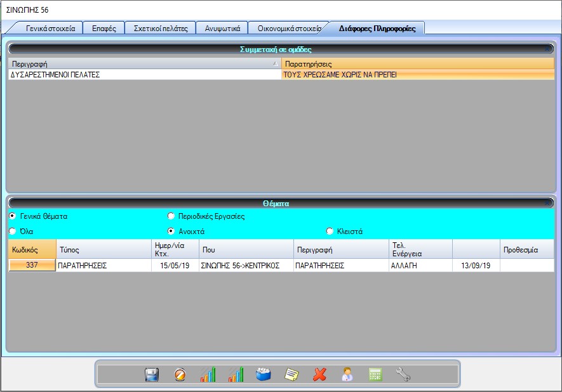Open the bar chart icon beside the blue box
The image size is (562, 392).
236,374
